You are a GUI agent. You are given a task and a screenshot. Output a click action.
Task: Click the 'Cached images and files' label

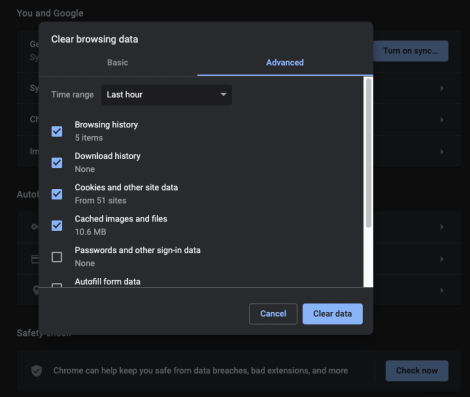(121, 219)
